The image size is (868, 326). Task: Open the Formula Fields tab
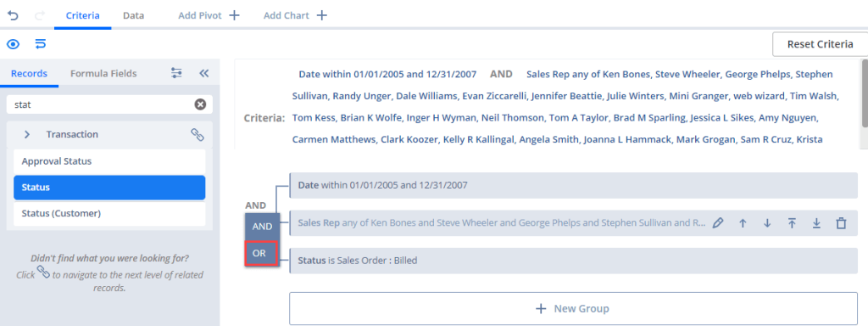(103, 73)
